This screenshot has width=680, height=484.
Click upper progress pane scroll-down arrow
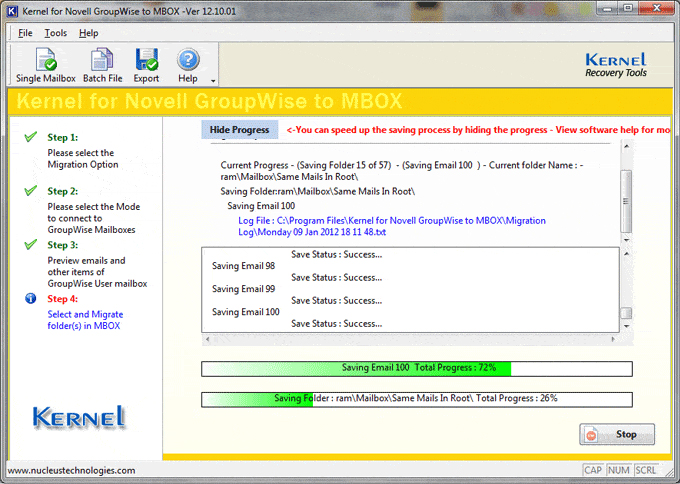pos(626,240)
